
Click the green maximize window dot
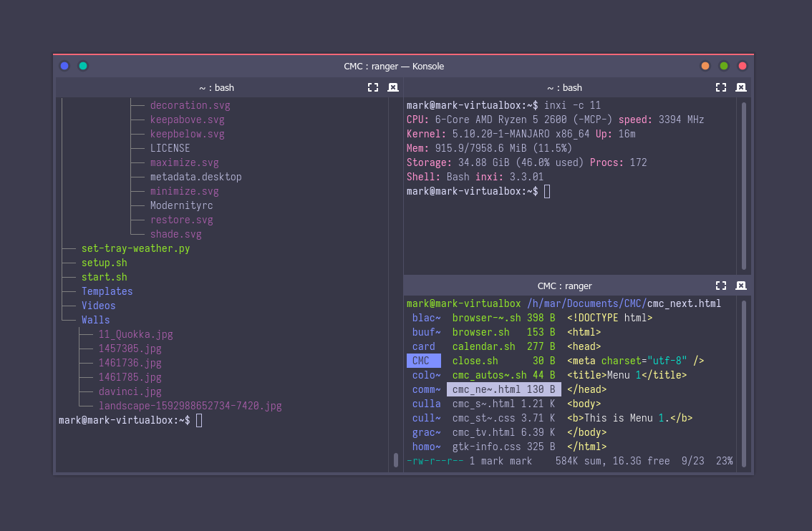(724, 66)
